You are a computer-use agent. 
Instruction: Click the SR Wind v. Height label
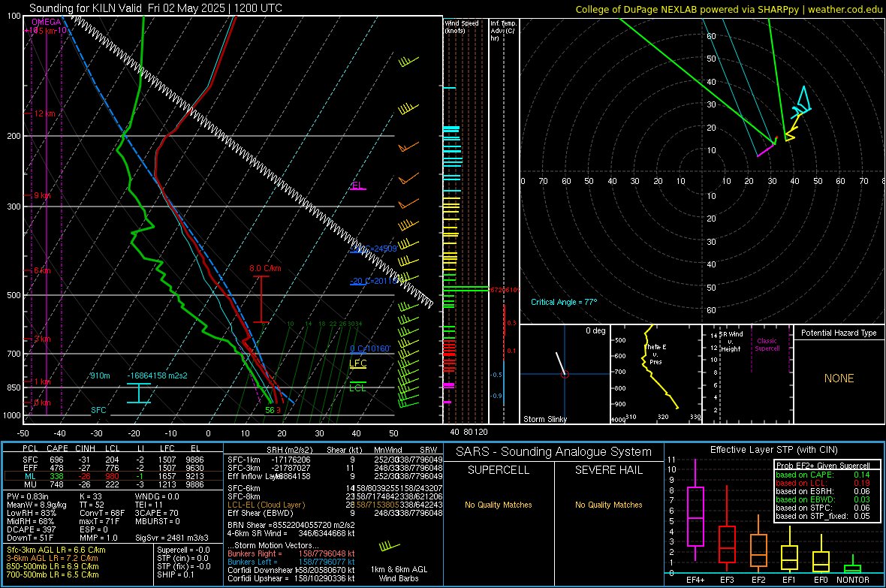pyautogui.click(x=730, y=342)
